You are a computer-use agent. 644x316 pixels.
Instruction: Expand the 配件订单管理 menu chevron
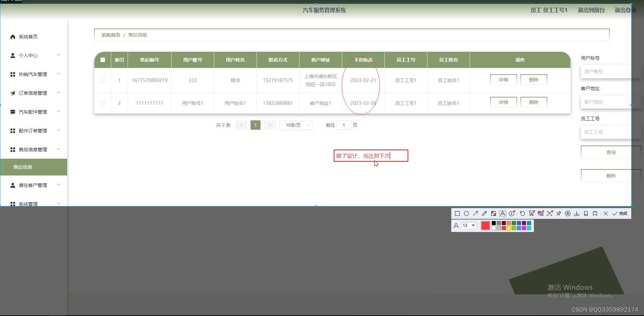[58, 130]
